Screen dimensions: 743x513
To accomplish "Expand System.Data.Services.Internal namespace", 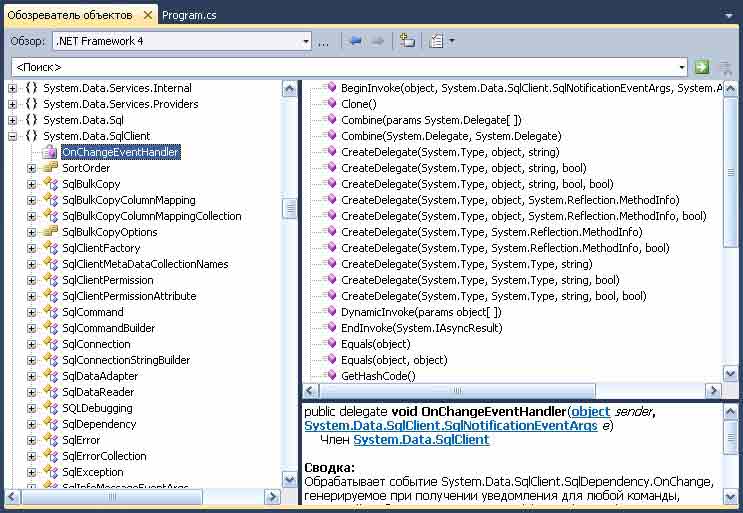I will (x=13, y=88).
